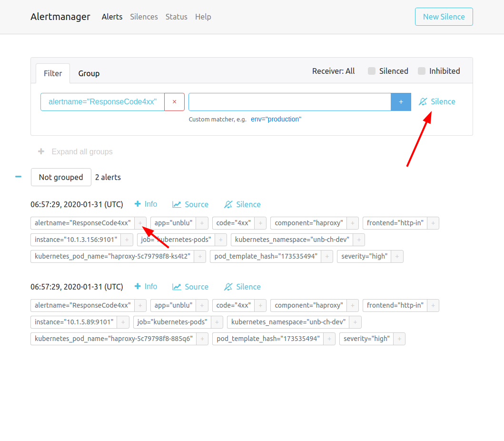Click the Silence bell icon in filter bar

437,101
